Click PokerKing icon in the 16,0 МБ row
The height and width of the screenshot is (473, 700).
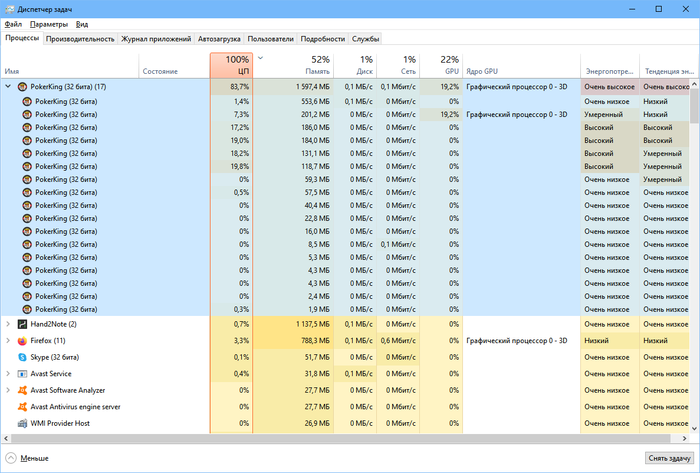tap(27, 231)
